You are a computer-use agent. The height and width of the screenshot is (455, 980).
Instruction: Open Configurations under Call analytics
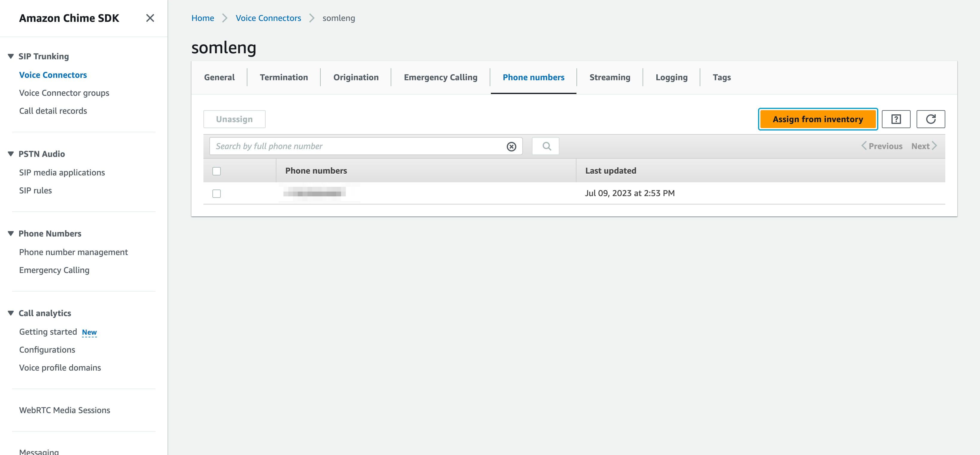47,350
